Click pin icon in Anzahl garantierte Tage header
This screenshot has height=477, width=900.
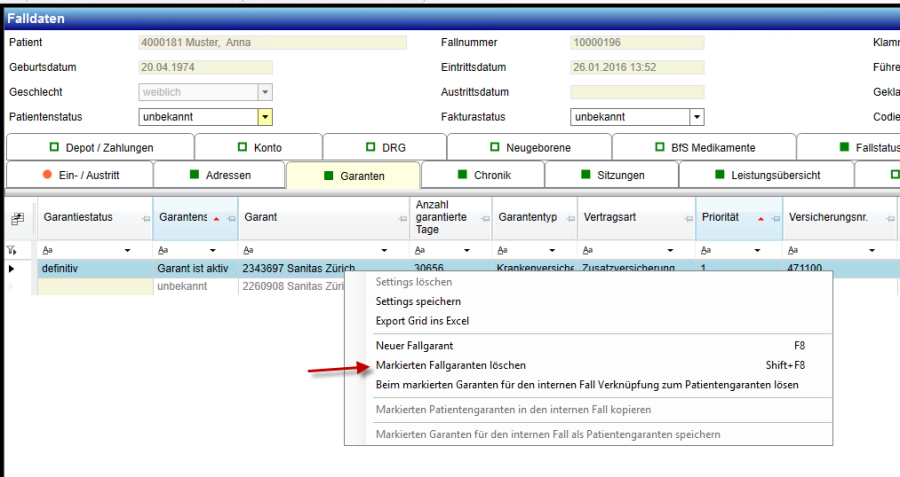click(x=485, y=219)
